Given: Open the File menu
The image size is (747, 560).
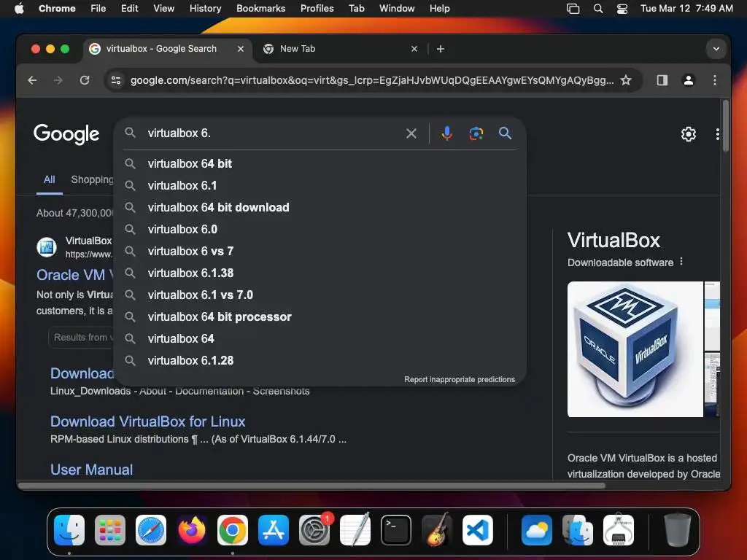Looking at the screenshot, I should [98, 9].
